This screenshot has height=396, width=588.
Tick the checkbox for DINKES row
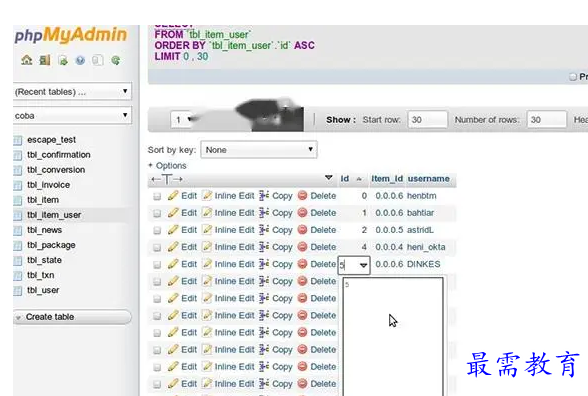(x=157, y=265)
